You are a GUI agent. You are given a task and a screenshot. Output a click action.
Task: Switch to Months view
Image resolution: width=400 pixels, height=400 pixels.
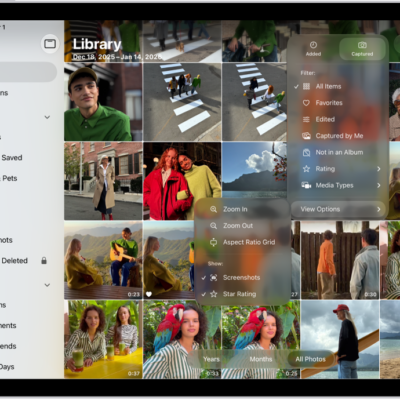click(x=261, y=359)
